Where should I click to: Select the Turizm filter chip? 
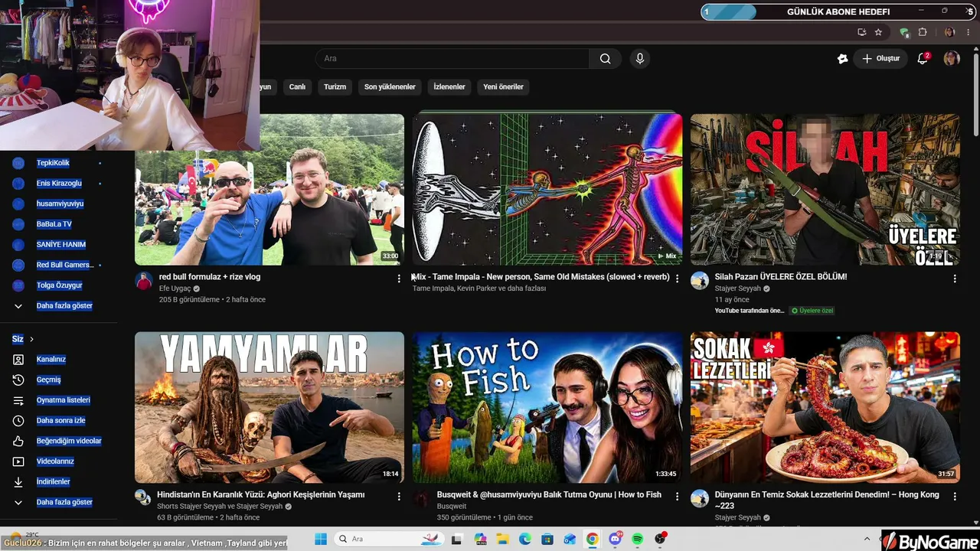tap(335, 87)
